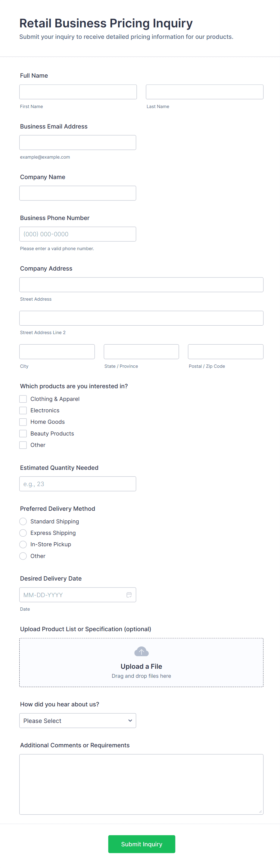The image size is (280, 868).
Task: Expand the How did you hear dropdown
Action: pos(78,721)
